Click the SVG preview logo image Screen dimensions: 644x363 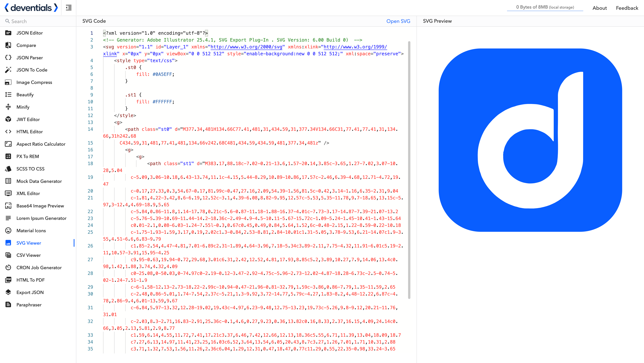pyautogui.click(x=530, y=140)
